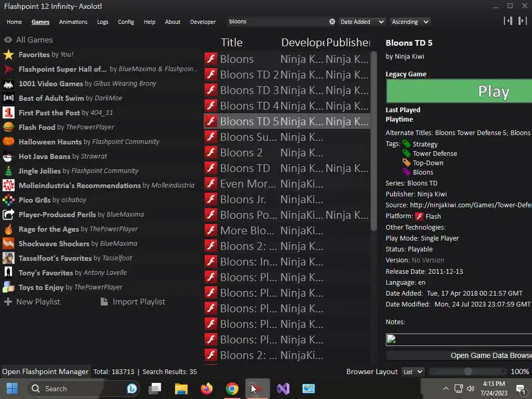Click the First Past the Post icon
532x399 pixels.
8,113
